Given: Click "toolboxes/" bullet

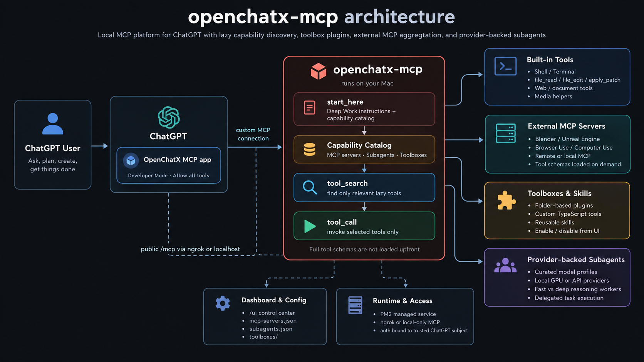Looking at the screenshot, I should [x=263, y=337].
